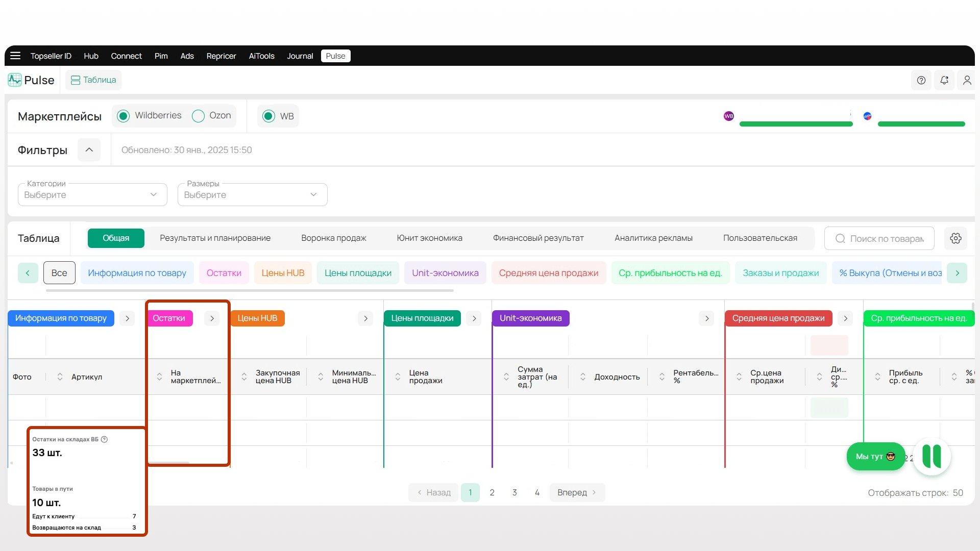Select Ozon marketplace radio
This screenshot has width=980, height=551.
198,116
